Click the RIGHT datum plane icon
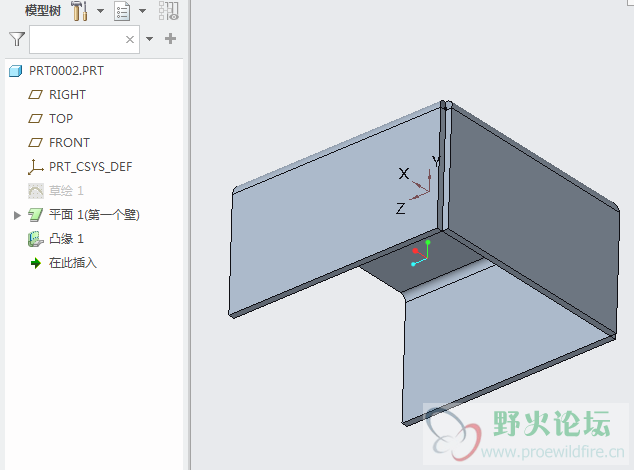The height and width of the screenshot is (470, 634). [35, 95]
